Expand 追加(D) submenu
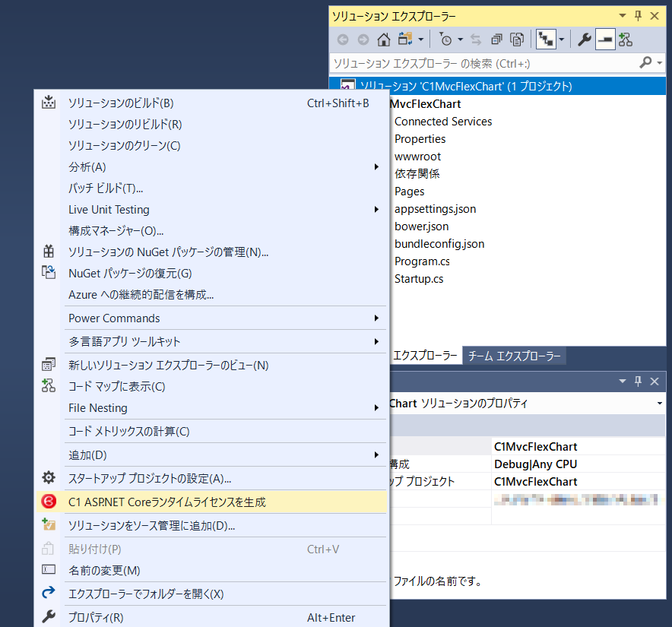Screen dimensions: 672x627 pos(212,455)
